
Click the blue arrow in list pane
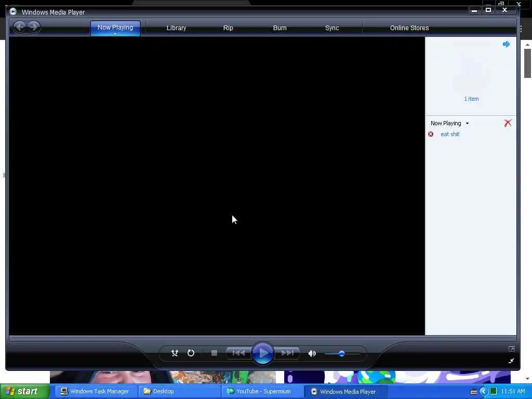[x=506, y=44]
